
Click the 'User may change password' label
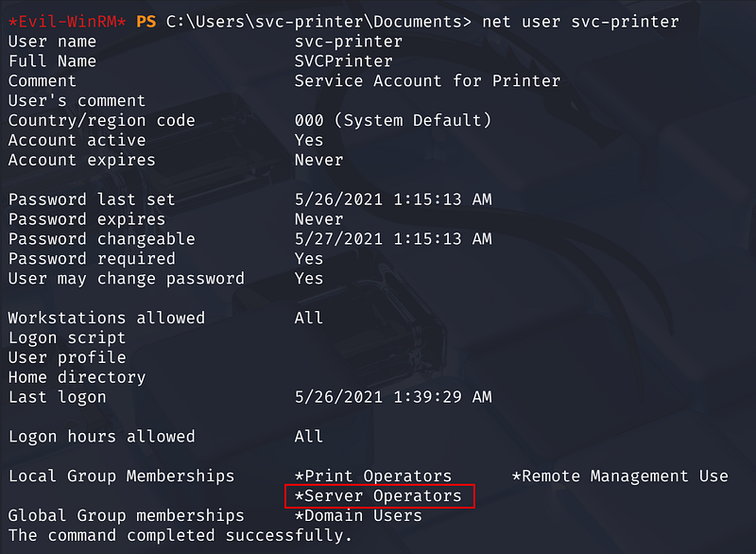[126, 279]
